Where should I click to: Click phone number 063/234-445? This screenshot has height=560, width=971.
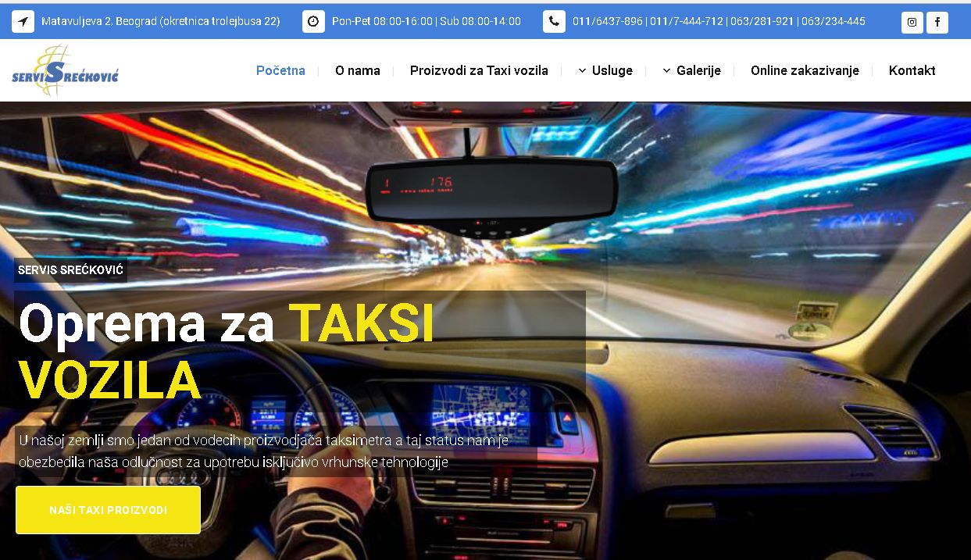pyautogui.click(x=834, y=21)
